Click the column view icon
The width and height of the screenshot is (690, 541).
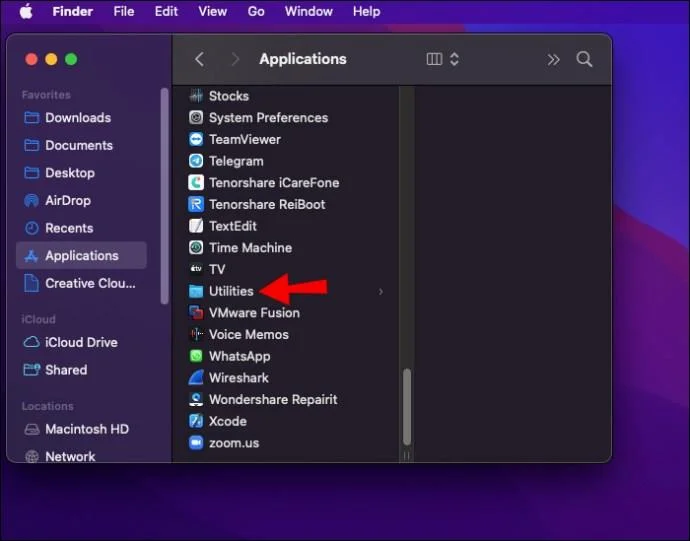(x=434, y=59)
